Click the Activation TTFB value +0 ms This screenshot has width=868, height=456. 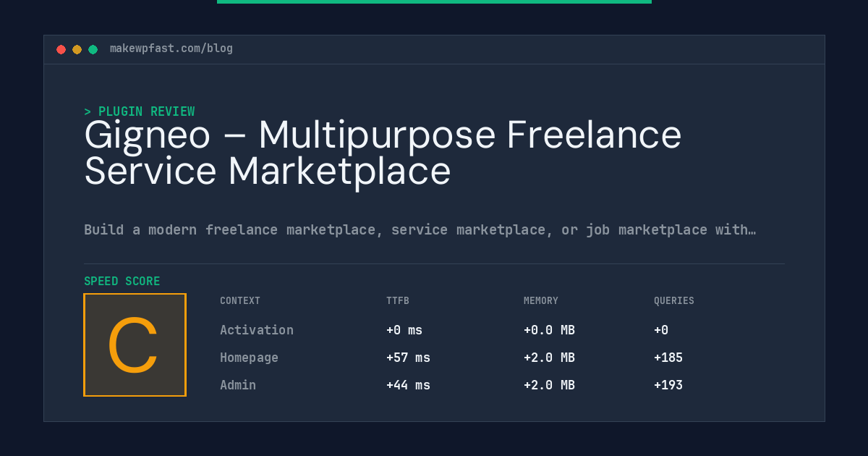404,330
